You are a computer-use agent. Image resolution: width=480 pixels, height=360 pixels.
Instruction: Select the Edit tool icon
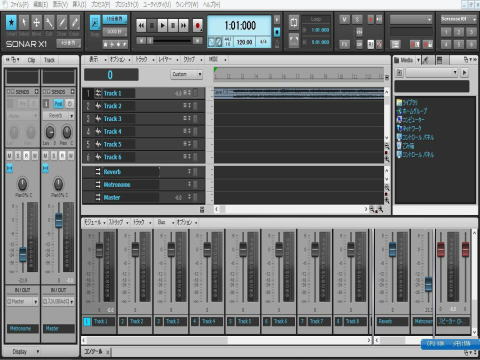pos(49,23)
